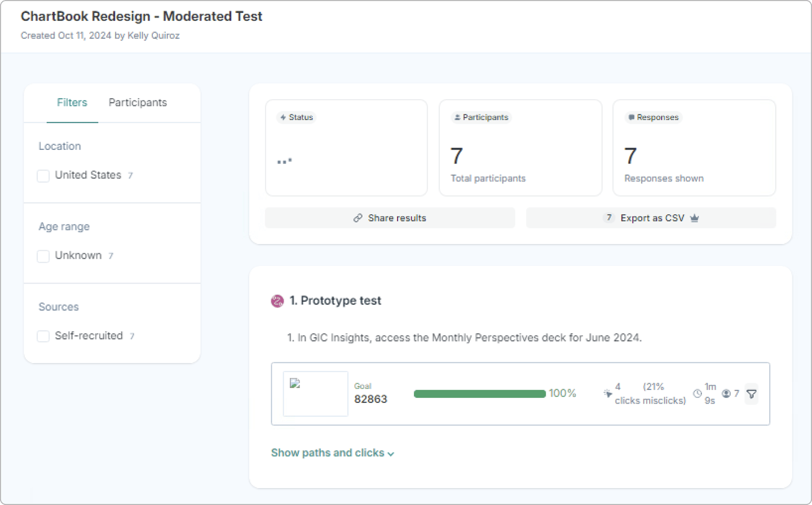Check the Unknown age range filter
The image size is (812, 505).
point(43,256)
